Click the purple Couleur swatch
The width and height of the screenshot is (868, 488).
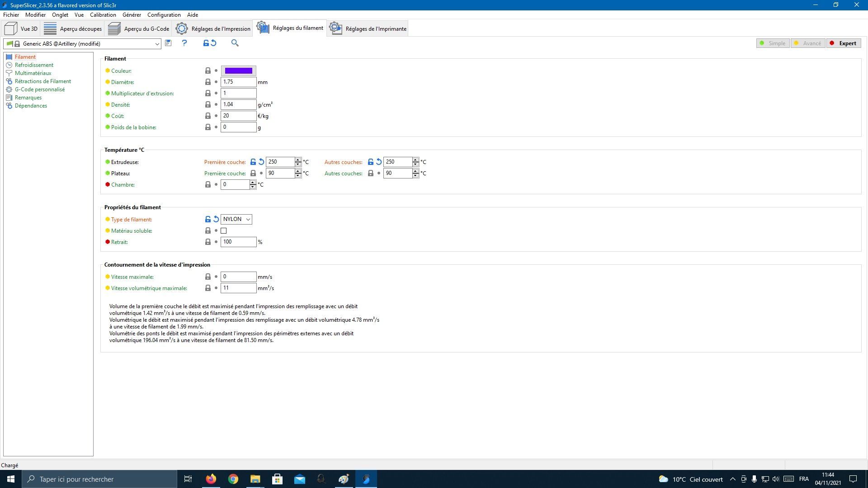[x=238, y=70]
